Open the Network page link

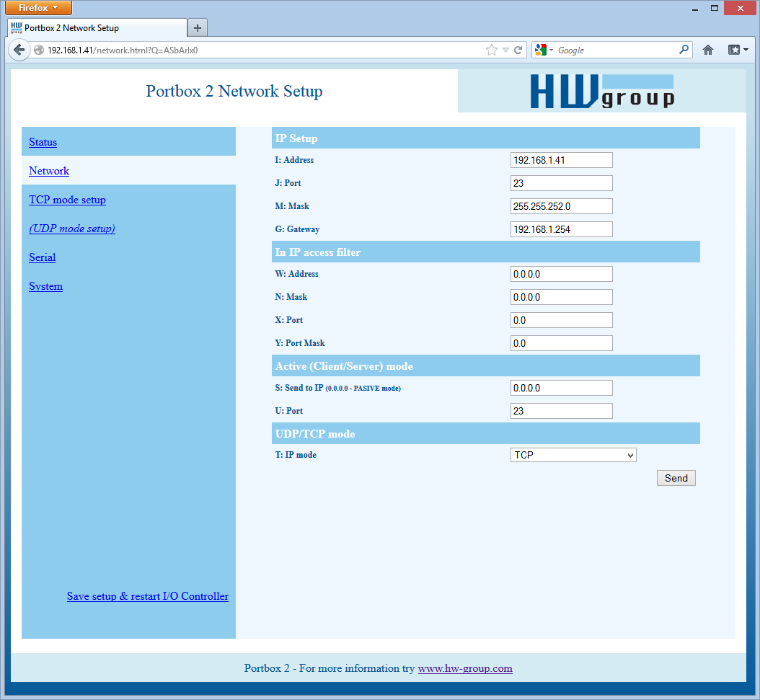tap(49, 171)
